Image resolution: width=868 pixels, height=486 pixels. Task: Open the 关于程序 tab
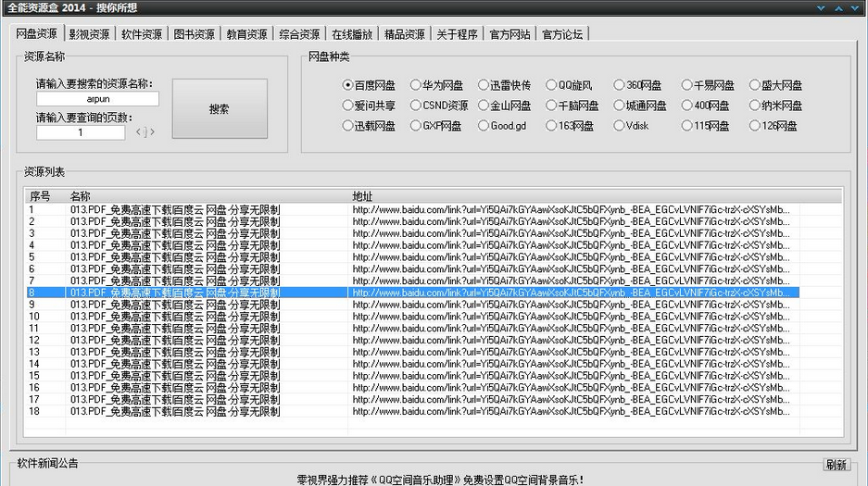[458, 34]
